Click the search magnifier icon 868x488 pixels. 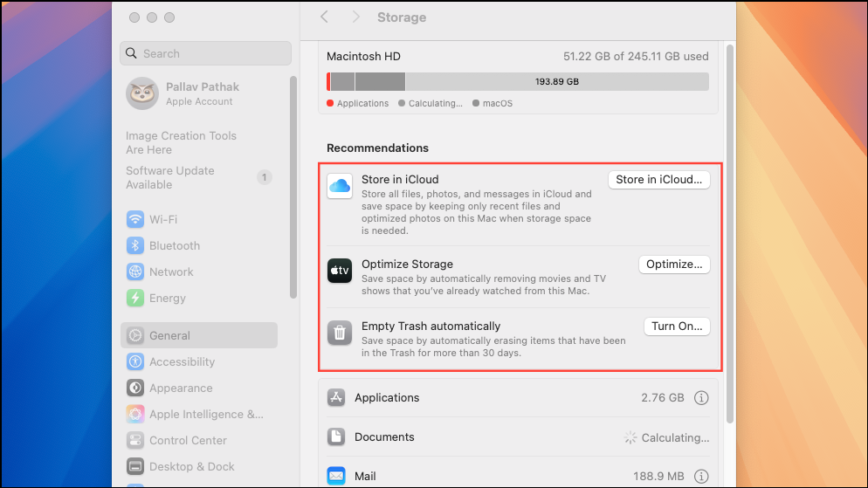click(x=131, y=53)
